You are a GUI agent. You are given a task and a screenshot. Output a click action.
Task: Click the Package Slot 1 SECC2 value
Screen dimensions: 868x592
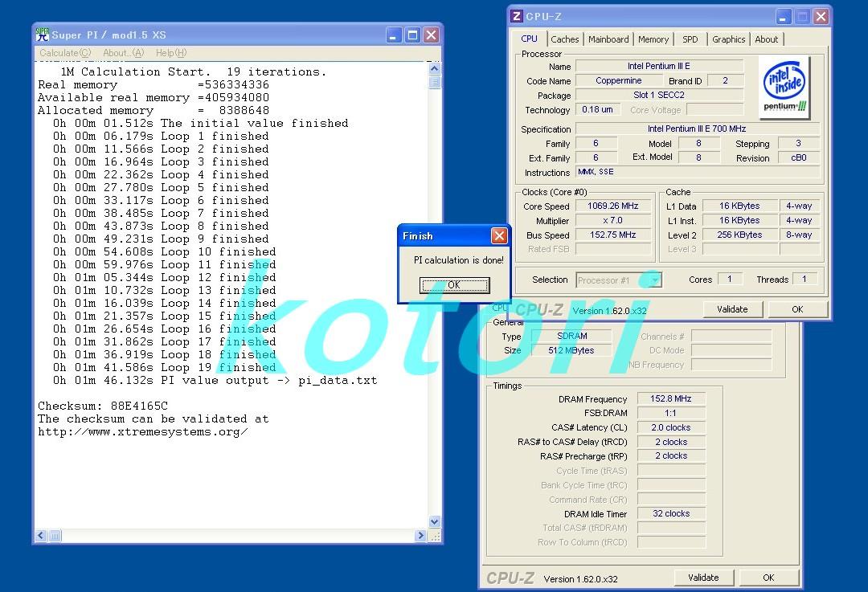click(659, 95)
